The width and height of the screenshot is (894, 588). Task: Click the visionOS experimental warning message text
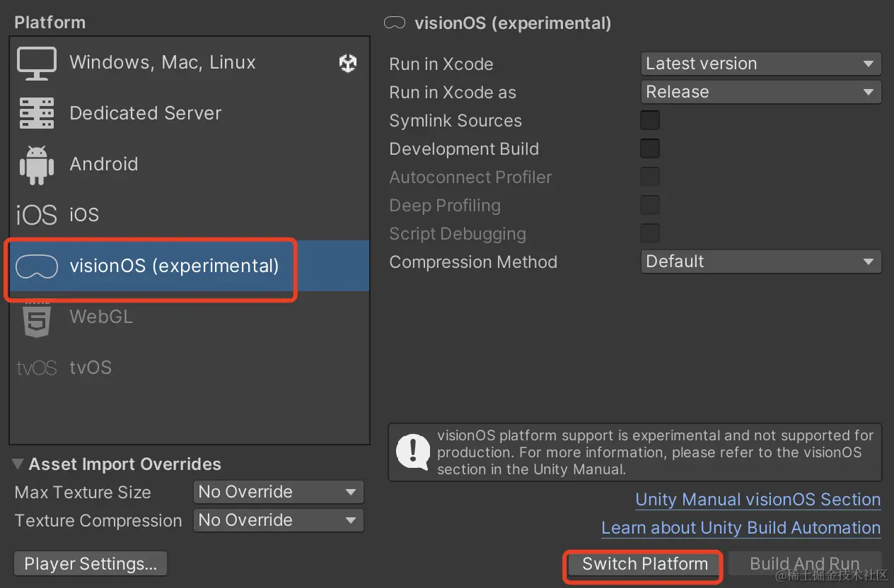click(x=656, y=452)
